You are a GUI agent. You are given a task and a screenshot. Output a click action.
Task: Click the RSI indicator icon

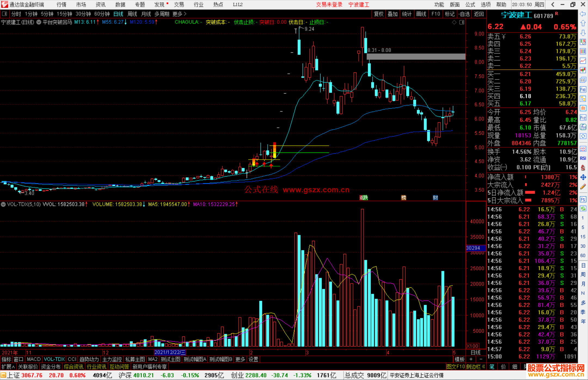[x=583, y=158]
